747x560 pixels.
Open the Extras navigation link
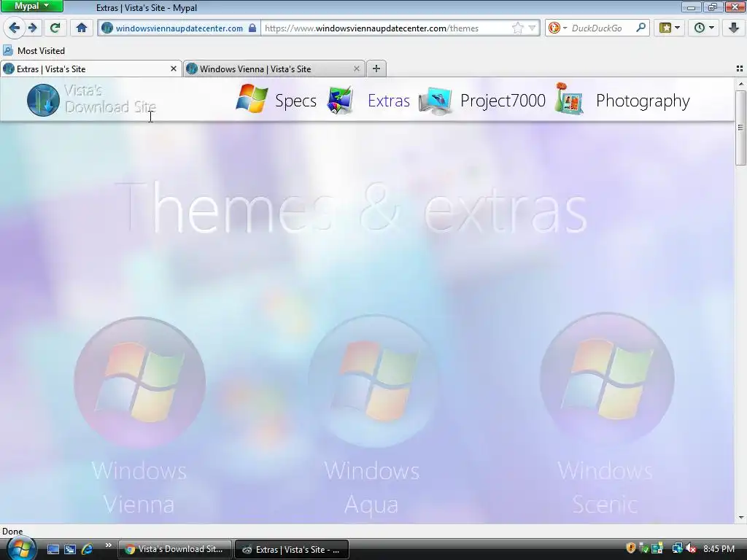[x=389, y=101]
